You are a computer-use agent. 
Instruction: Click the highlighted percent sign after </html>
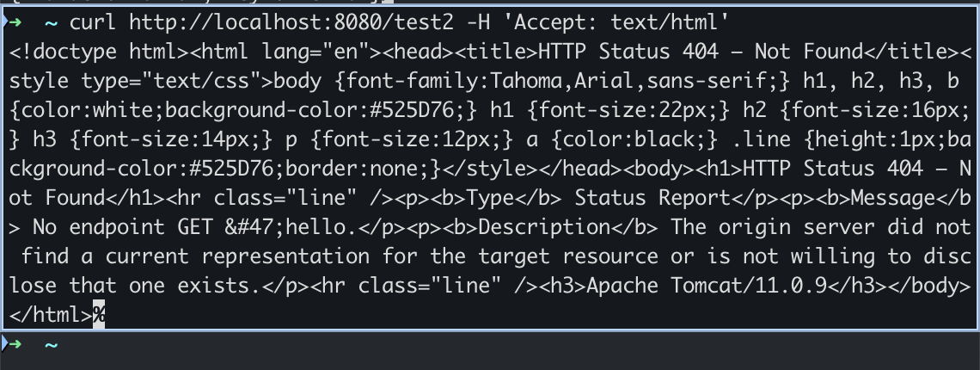pos(99,315)
